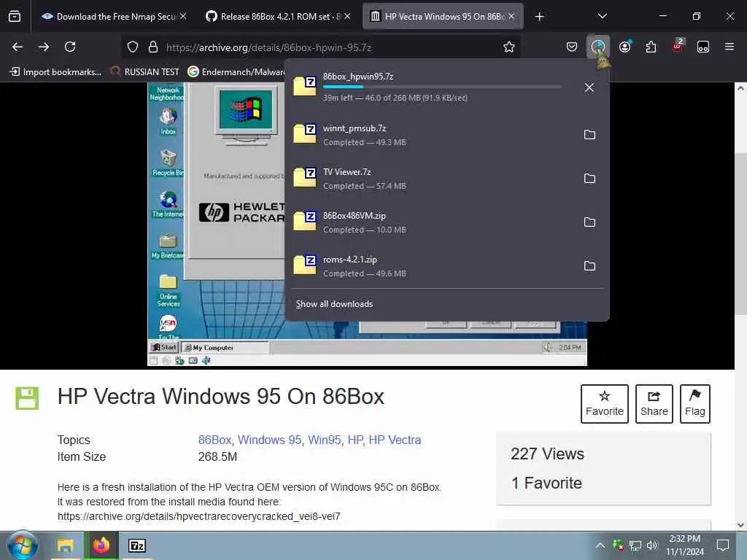Open a new browser tab
This screenshot has height=560, width=747.
click(539, 17)
